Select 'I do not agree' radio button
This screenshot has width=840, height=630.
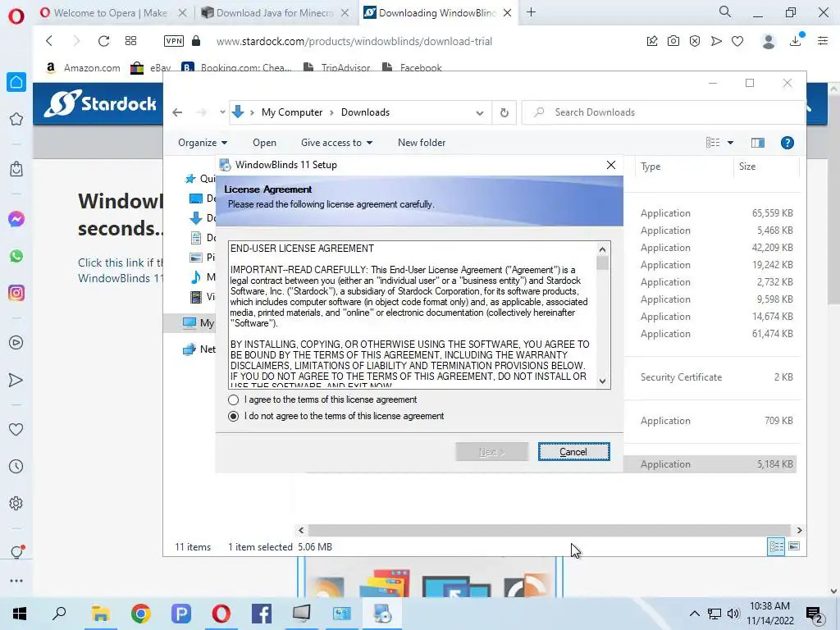coord(233,416)
